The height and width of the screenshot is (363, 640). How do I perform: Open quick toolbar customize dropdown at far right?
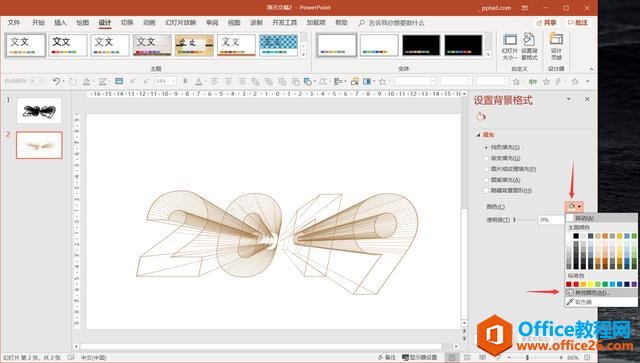coord(588,82)
